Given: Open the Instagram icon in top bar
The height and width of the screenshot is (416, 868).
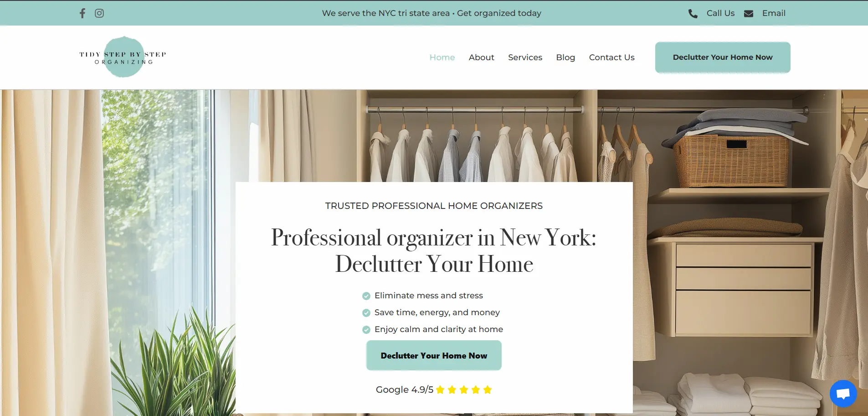Looking at the screenshot, I should [99, 13].
